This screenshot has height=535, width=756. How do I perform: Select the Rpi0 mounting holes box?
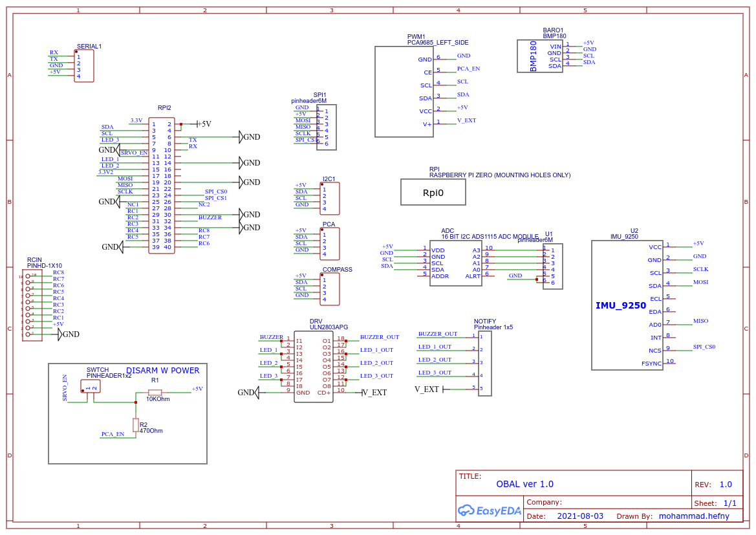click(433, 193)
